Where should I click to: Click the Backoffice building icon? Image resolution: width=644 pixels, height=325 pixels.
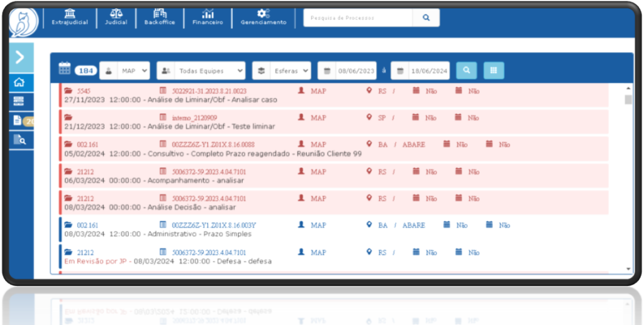pos(160,13)
